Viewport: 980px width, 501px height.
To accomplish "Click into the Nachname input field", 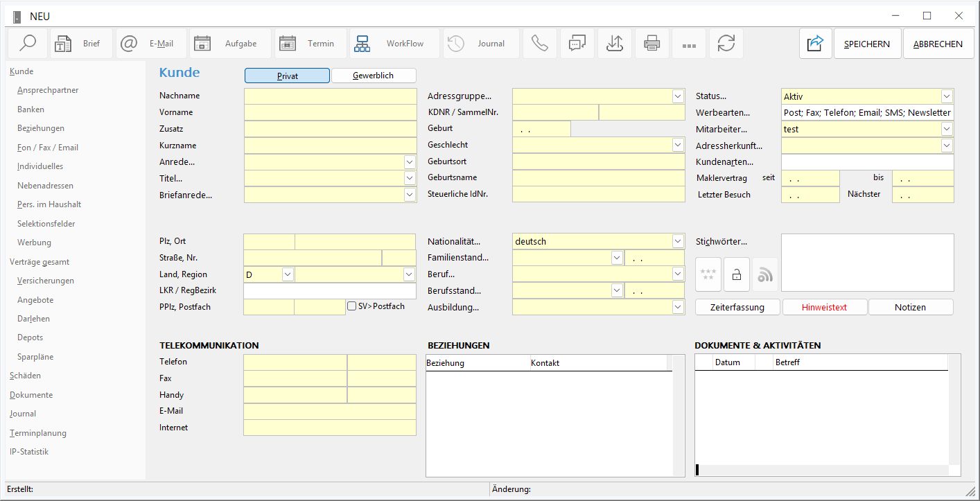I will point(331,96).
